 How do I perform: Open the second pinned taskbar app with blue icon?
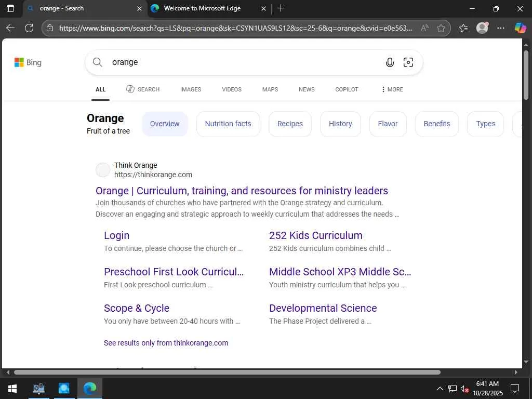64,389
